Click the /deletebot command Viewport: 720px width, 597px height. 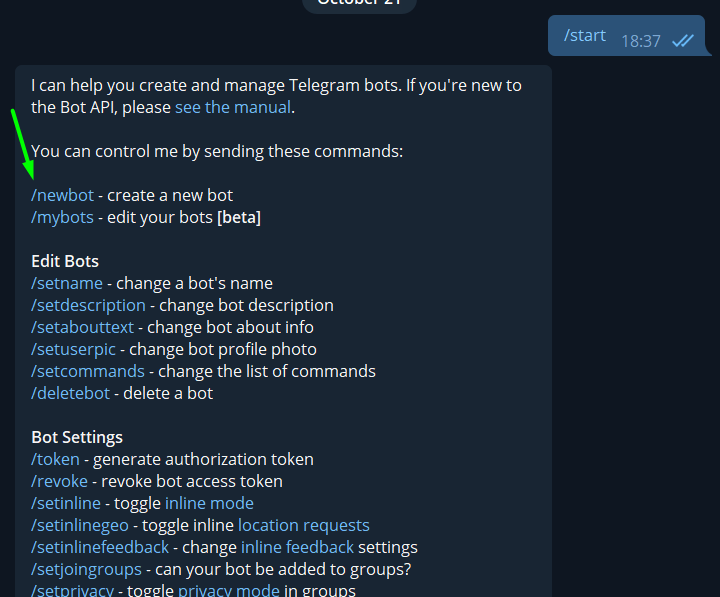(x=70, y=394)
